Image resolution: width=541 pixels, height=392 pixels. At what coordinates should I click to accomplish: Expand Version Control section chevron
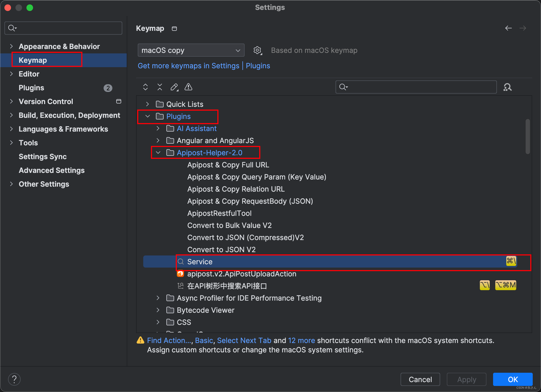(11, 101)
